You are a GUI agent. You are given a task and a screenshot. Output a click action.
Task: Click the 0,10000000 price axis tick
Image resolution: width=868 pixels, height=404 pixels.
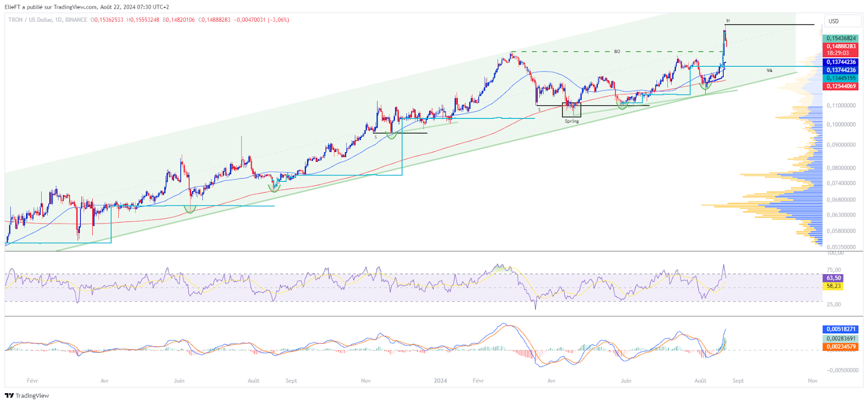841,124
